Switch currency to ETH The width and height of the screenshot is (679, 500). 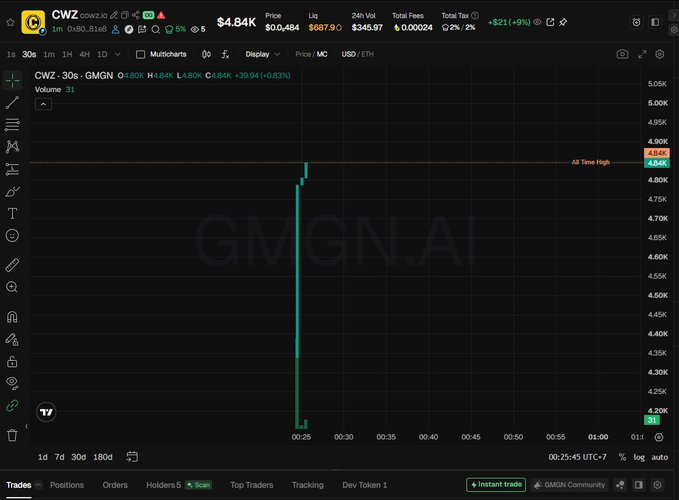coord(367,54)
